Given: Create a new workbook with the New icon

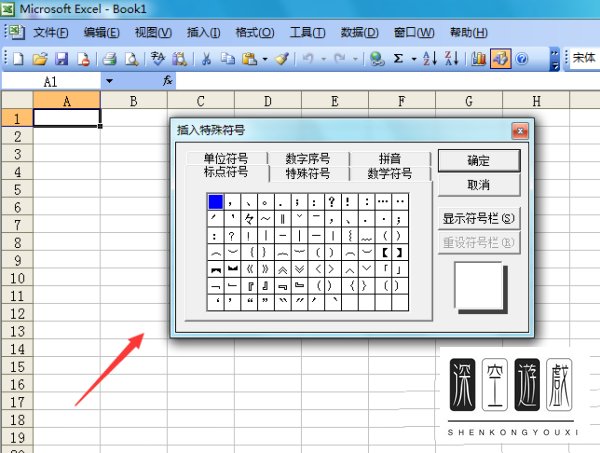Looking at the screenshot, I should (18, 59).
